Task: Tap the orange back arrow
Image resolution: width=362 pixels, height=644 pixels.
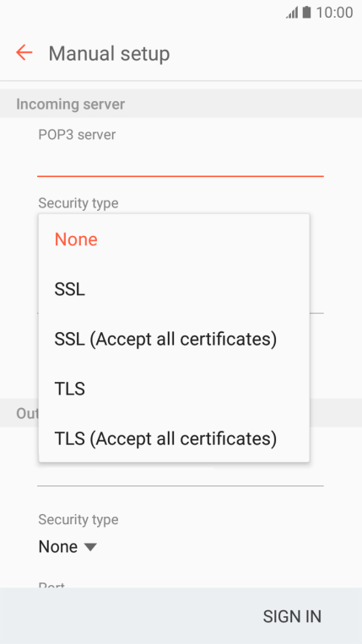Action: coord(24,53)
